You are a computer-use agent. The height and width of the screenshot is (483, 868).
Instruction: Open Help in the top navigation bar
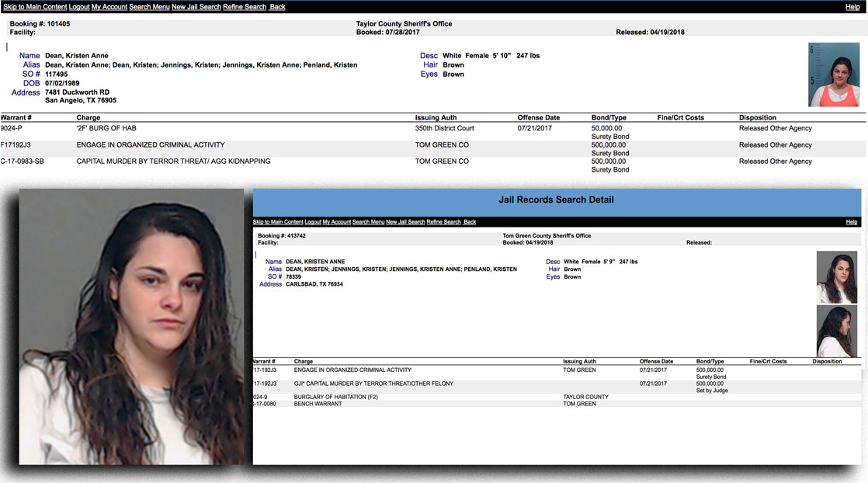coord(852,7)
